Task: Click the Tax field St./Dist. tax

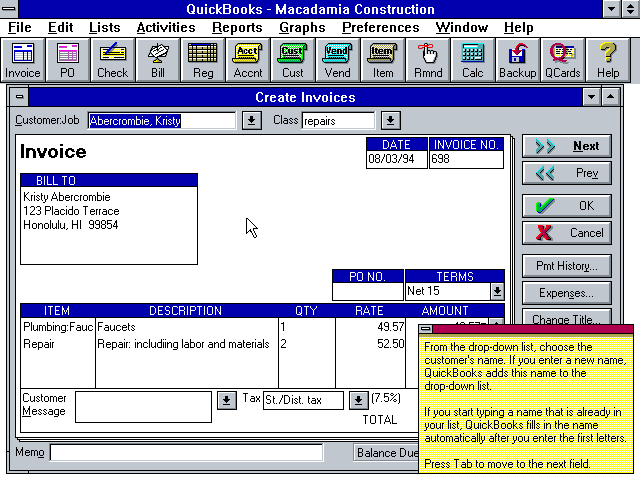Action: pyautogui.click(x=303, y=400)
